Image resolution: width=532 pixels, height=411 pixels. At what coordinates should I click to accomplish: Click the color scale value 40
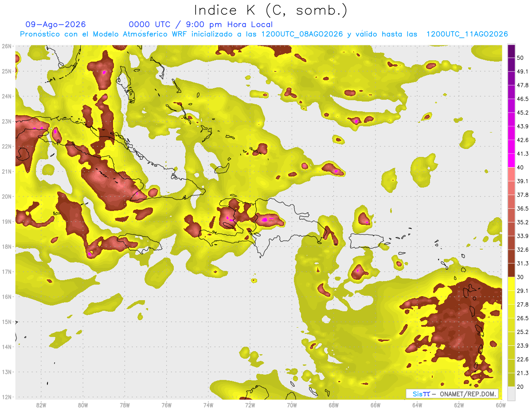tap(520, 168)
